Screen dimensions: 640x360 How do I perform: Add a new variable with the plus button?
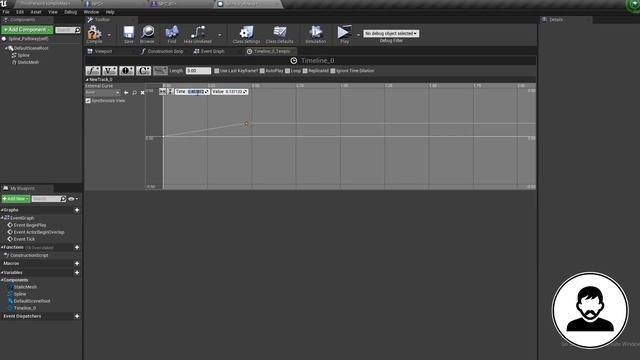click(x=77, y=272)
